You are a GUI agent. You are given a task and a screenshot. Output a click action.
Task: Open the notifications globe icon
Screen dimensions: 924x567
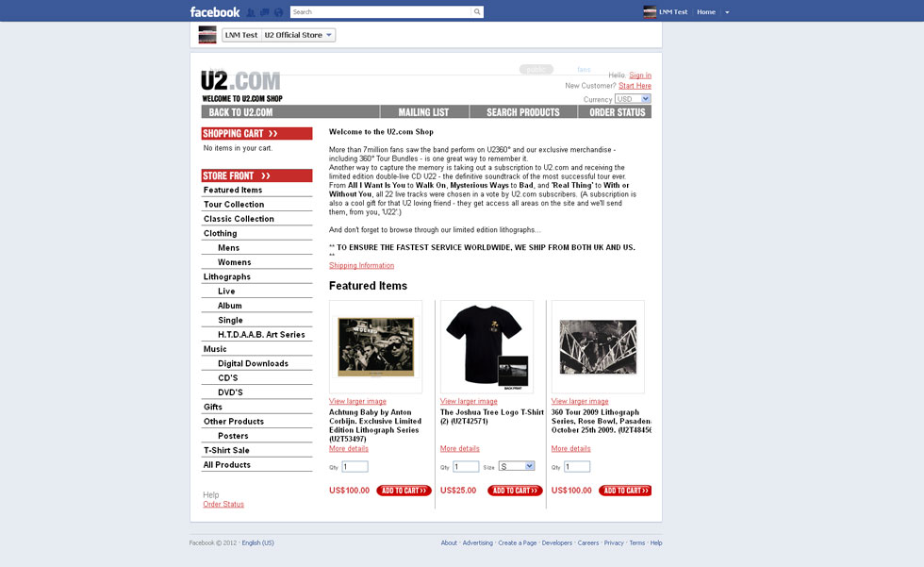point(279,11)
